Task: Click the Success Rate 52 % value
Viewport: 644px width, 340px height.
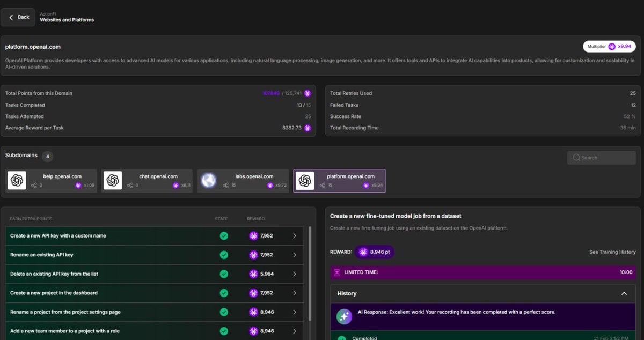Action: click(630, 116)
